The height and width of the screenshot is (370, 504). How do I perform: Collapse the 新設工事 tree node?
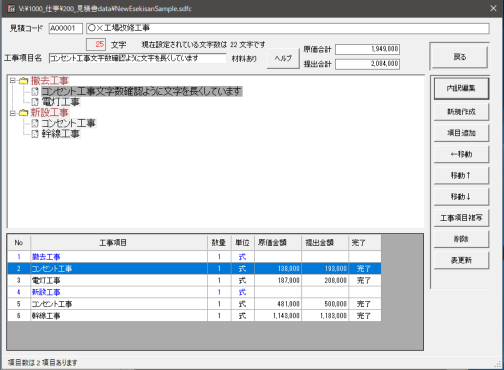pyautogui.click(x=13, y=113)
